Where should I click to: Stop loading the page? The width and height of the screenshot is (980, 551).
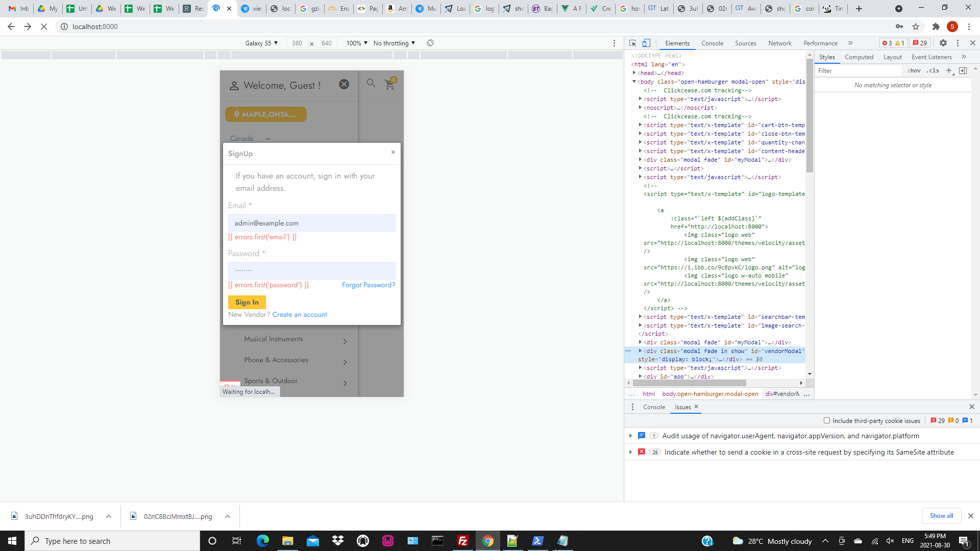pos(44,27)
